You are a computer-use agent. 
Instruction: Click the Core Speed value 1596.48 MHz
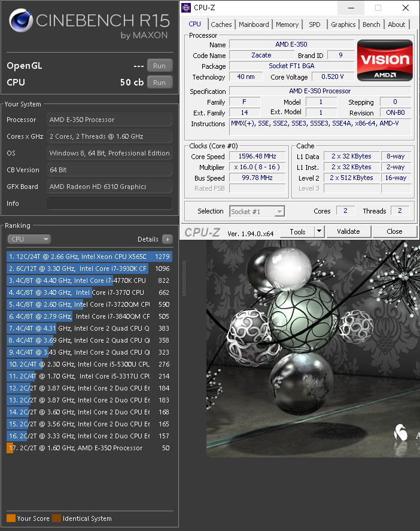(257, 156)
